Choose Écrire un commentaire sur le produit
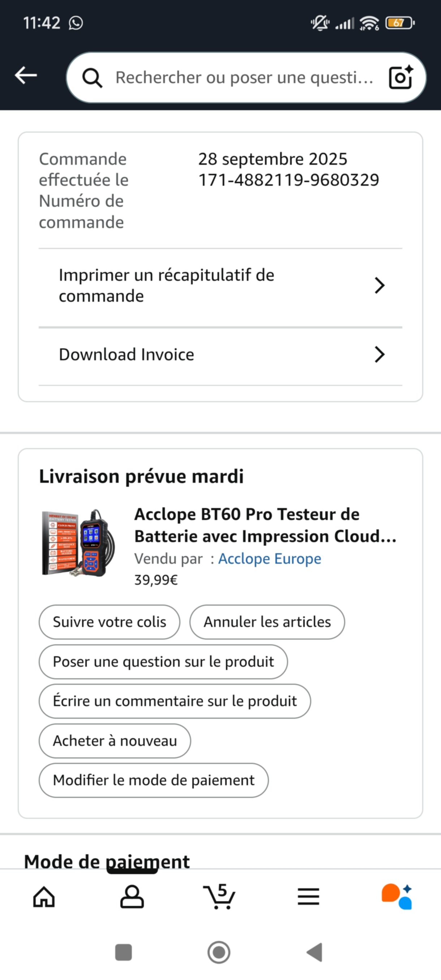 (x=175, y=701)
